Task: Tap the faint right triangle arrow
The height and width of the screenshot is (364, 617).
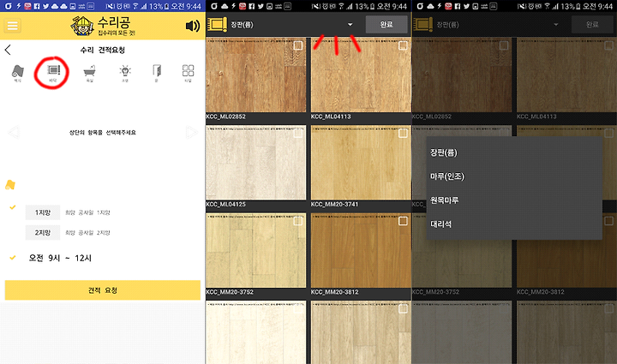Action: tap(192, 132)
